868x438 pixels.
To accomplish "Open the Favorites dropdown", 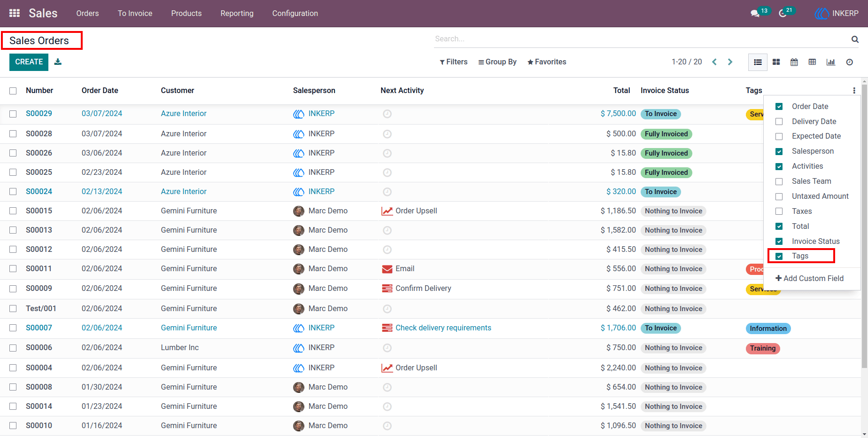I will 547,62.
